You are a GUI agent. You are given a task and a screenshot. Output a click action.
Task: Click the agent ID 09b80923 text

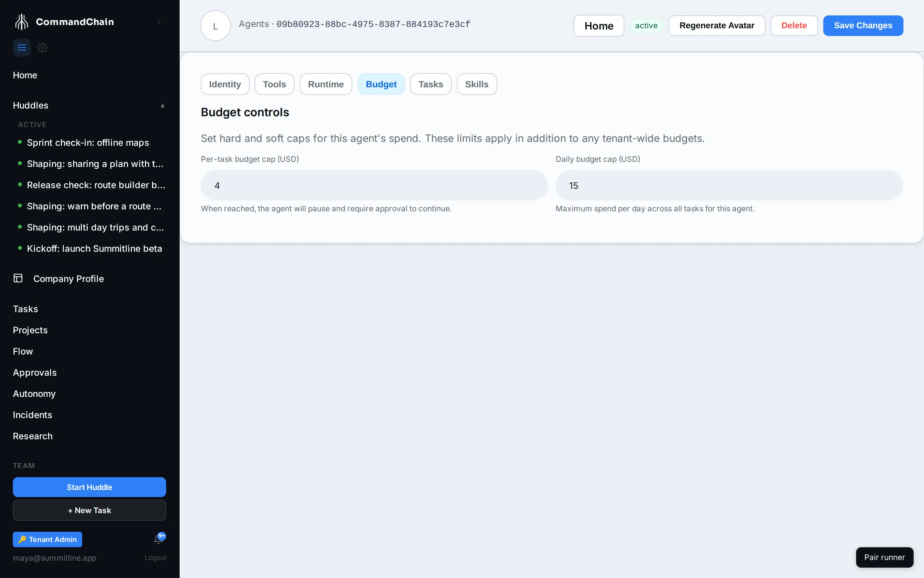tap(373, 24)
